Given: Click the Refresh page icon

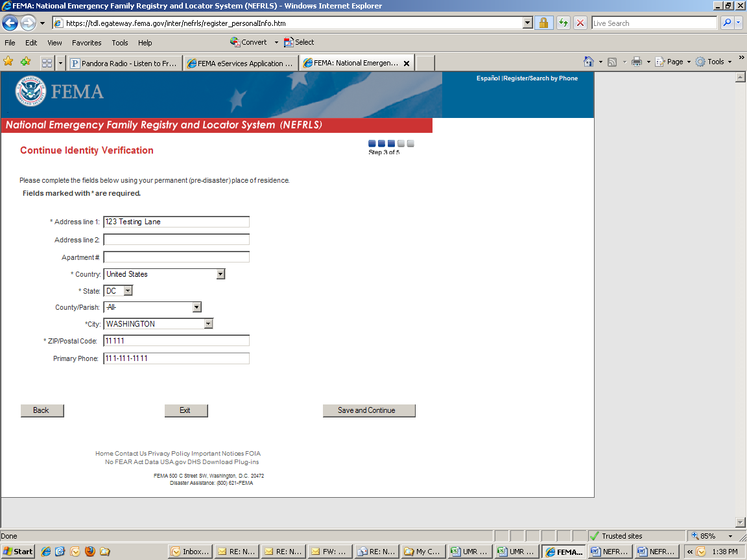Looking at the screenshot, I should (x=563, y=23).
